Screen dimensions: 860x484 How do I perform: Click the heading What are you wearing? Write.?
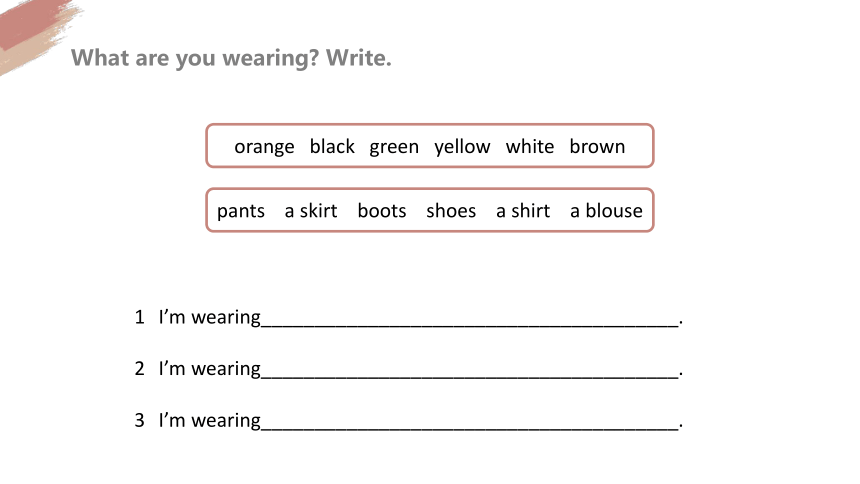pyautogui.click(x=231, y=58)
